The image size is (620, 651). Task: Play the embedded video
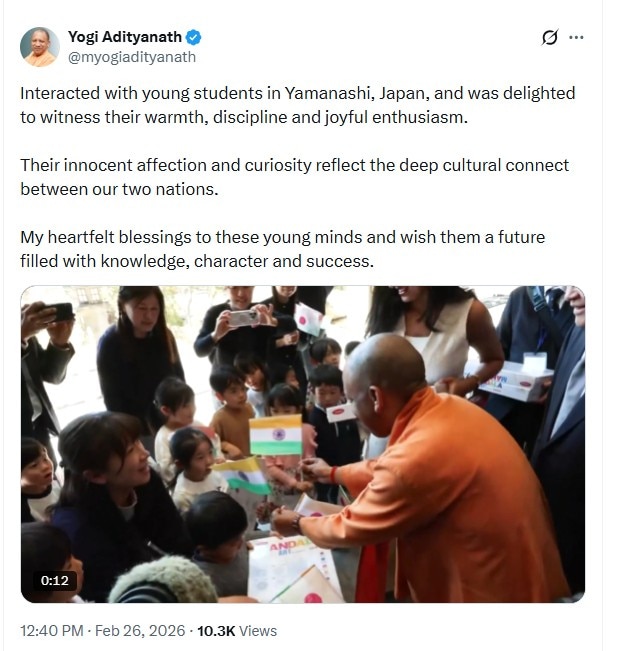click(303, 444)
